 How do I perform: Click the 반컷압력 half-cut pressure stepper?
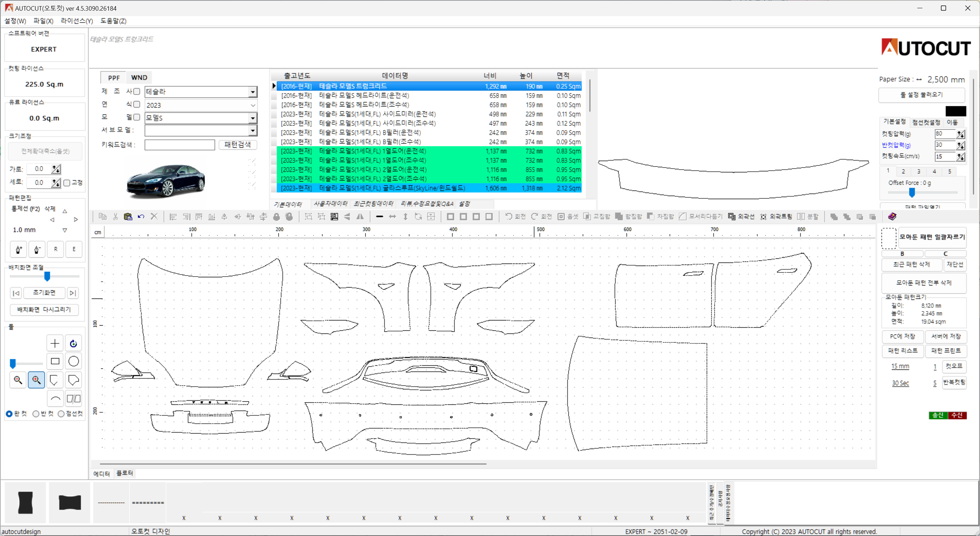[960, 145]
